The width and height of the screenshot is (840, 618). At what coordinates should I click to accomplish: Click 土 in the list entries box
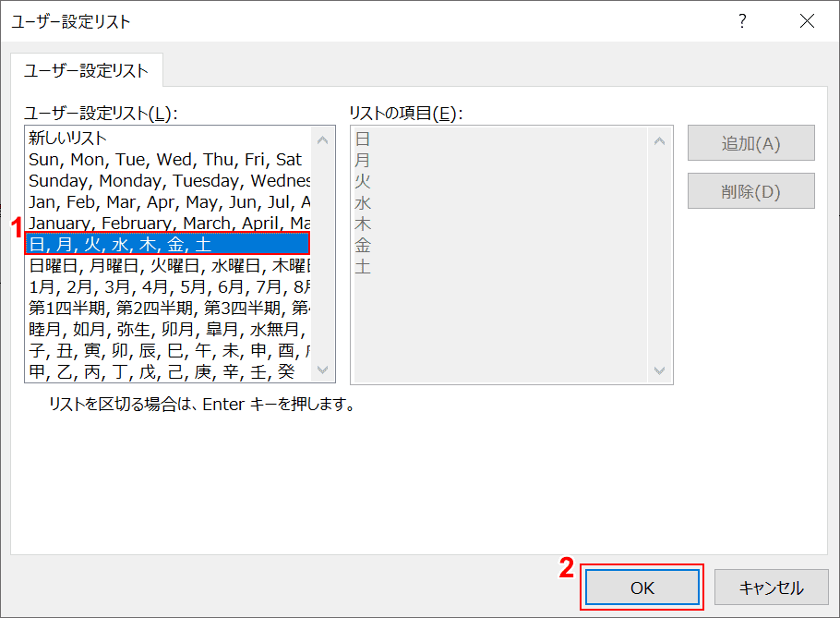[363, 266]
